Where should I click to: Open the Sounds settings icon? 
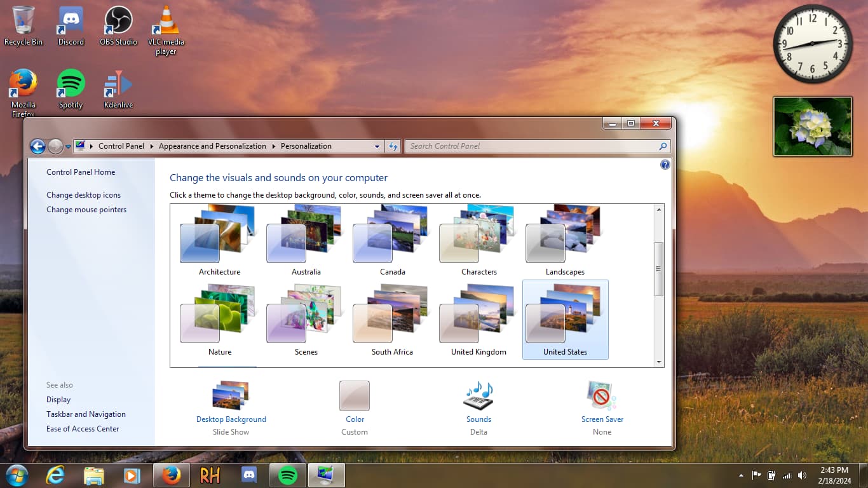pos(478,396)
